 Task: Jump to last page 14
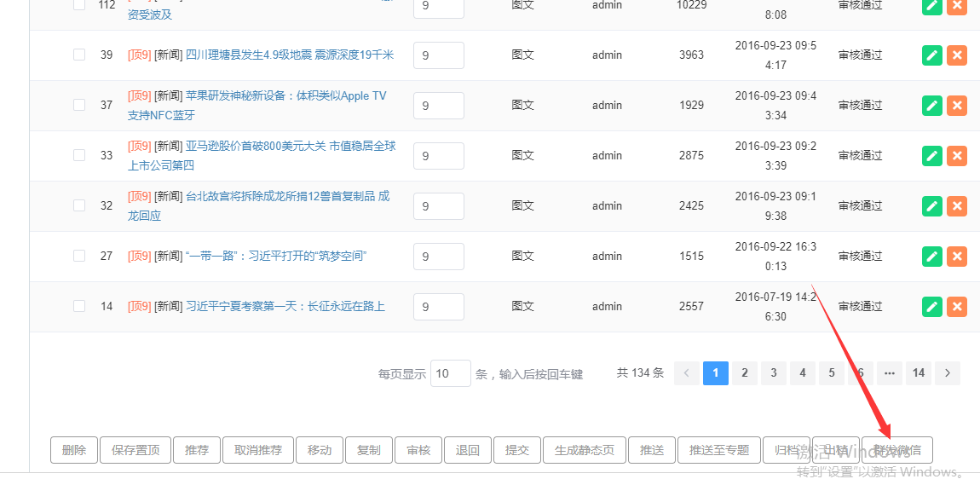coord(918,373)
